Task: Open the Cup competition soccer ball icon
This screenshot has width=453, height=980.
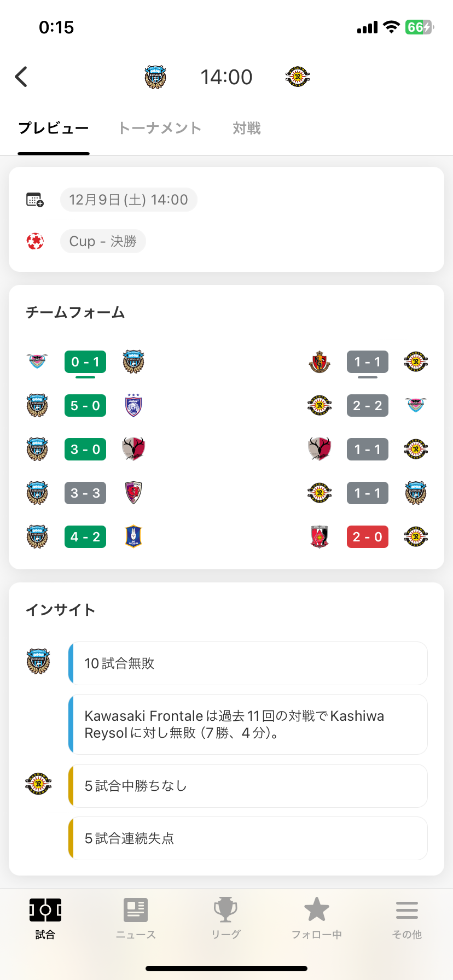Action: pyautogui.click(x=35, y=241)
